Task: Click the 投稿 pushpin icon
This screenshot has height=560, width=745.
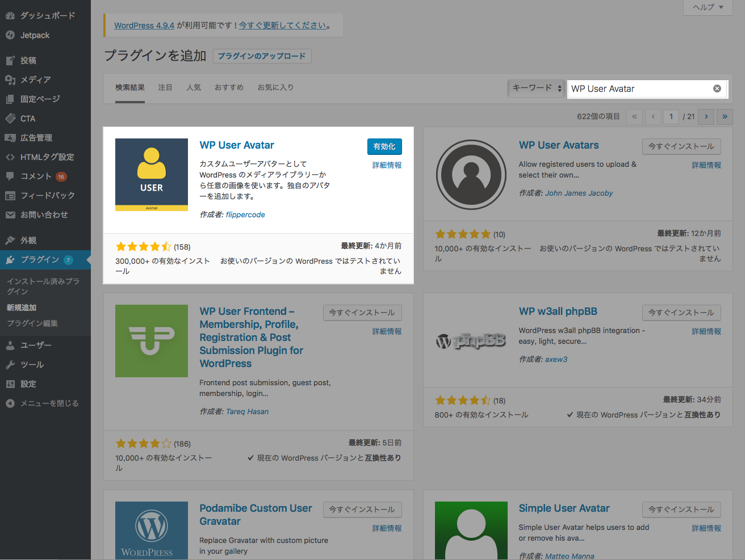Action: coord(10,61)
